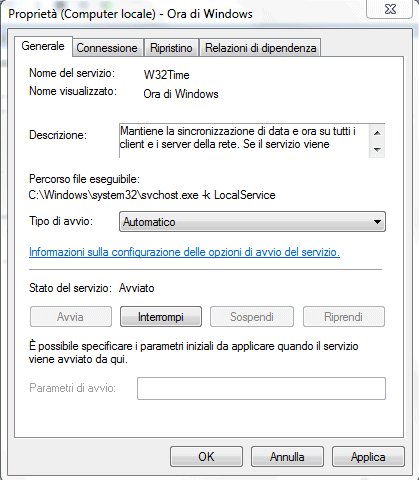Apply settings with the Applica button

click(x=368, y=457)
